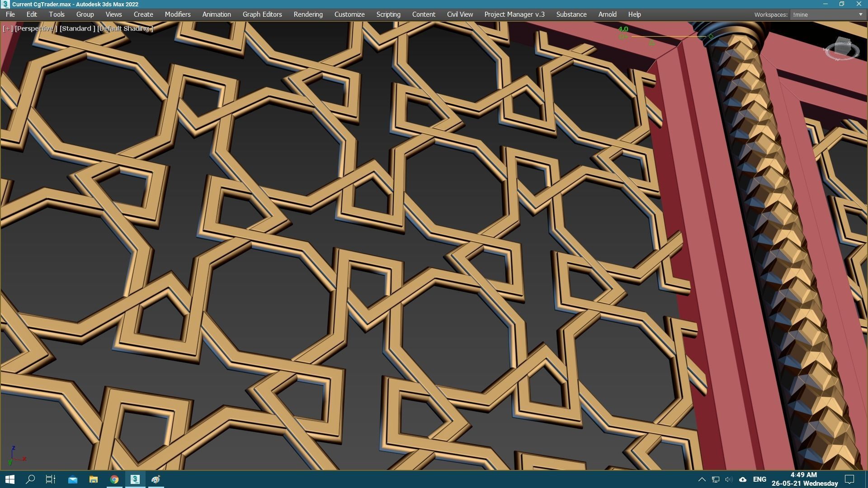Click the volume icon in system tray

pos(728,479)
